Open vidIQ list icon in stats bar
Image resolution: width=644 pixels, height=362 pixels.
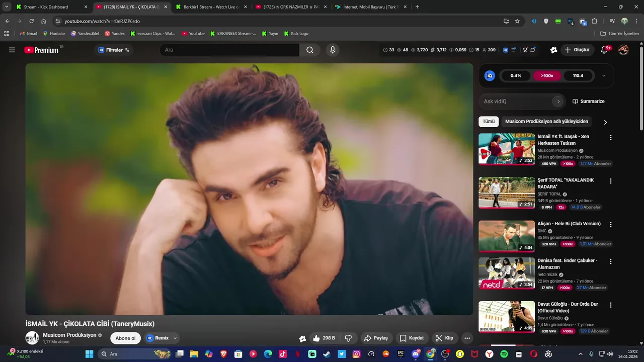coord(514,50)
